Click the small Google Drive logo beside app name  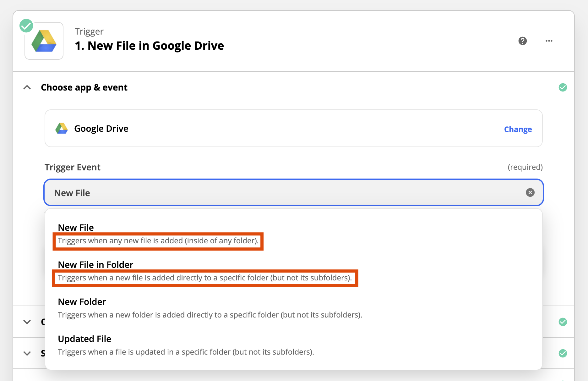tap(62, 128)
